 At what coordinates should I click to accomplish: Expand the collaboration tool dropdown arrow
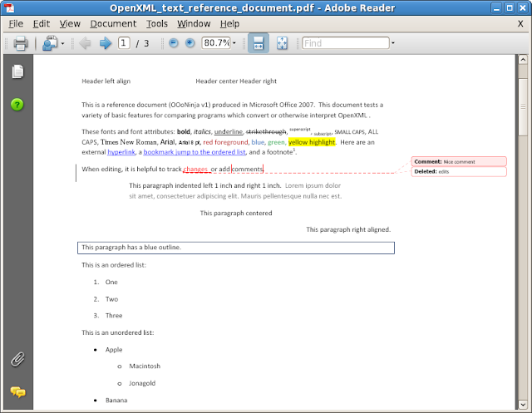pyautogui.click(x=62, y=43)
